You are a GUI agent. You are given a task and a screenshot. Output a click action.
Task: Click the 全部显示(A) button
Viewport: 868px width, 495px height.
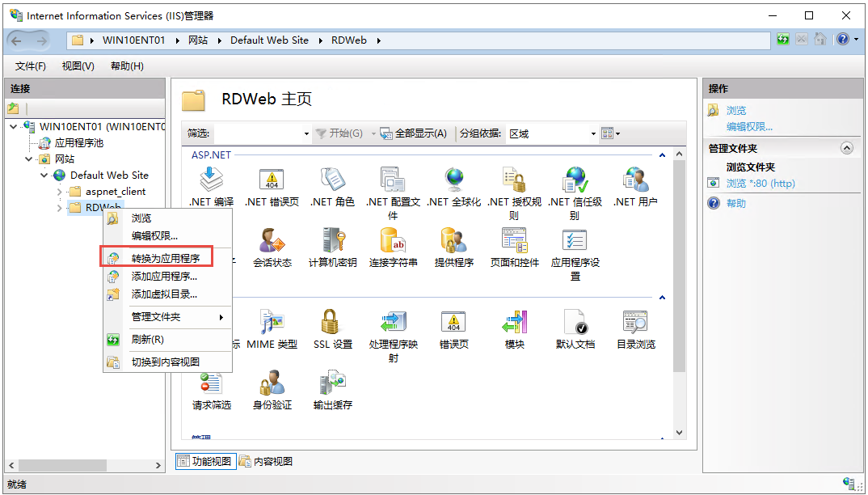coord(414,133)
